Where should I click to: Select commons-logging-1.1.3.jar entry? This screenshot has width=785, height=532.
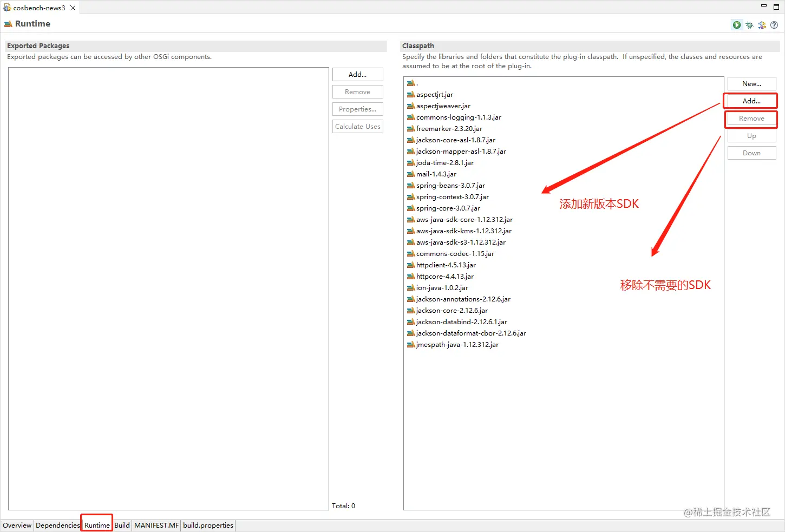[x=454, y=117]
